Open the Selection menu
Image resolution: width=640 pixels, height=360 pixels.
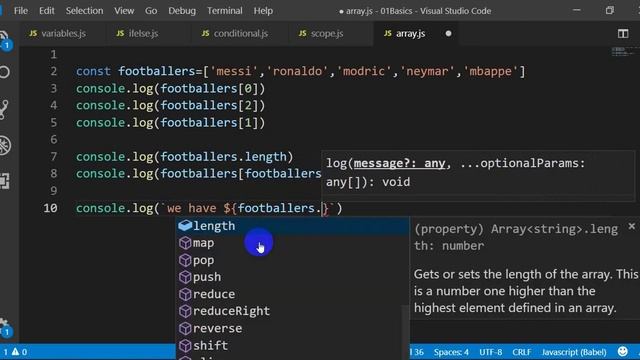tap(84, 11)
